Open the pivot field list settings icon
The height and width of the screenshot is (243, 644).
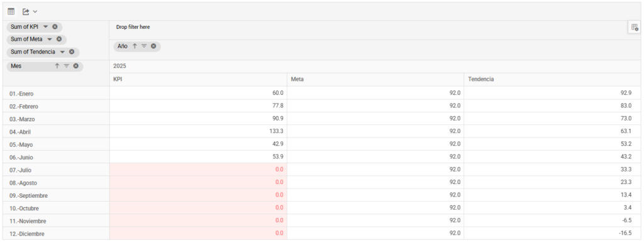tap(635, 28)
